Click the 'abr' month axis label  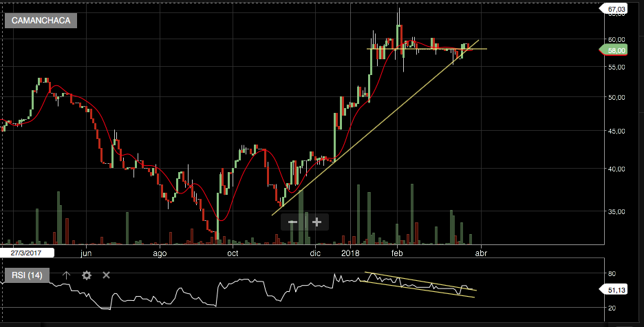click(481, 253)
